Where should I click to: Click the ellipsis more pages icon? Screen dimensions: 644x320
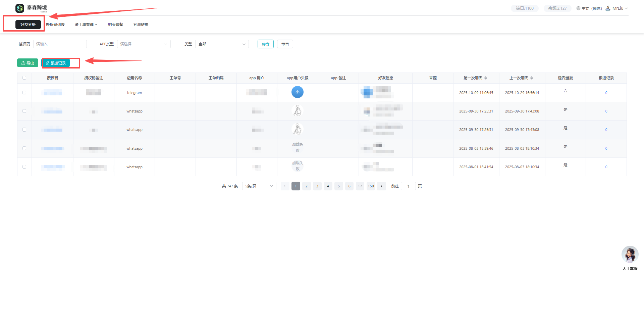(x=360, y=186)
